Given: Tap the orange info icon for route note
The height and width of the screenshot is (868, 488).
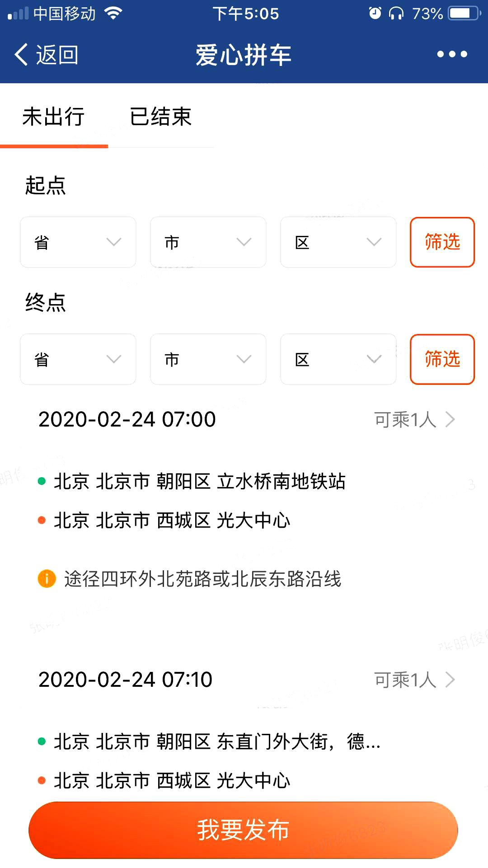Looking at the screenshot, I should (47, 578).
